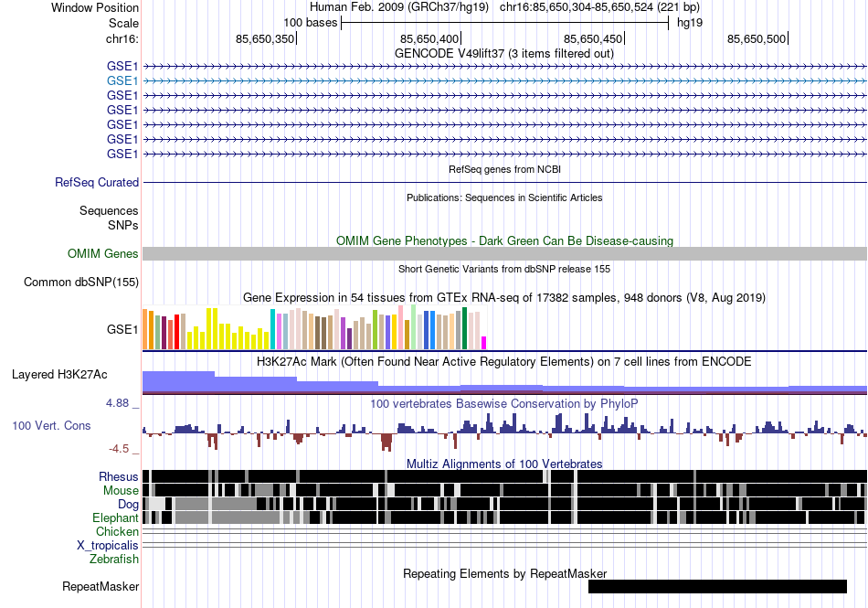Click the Elephant species label
Image resolution: width=868 pixels, height=608 pixels.
[x=115, y=518]
